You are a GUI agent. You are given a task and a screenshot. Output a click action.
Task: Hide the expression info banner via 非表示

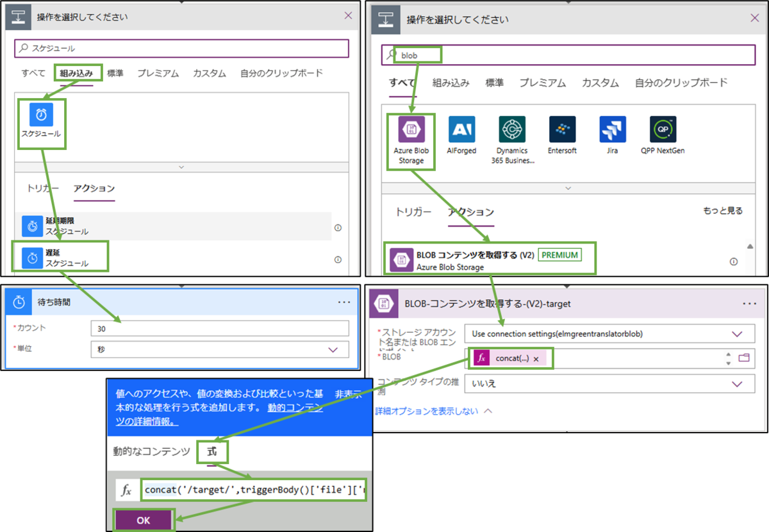349,395
